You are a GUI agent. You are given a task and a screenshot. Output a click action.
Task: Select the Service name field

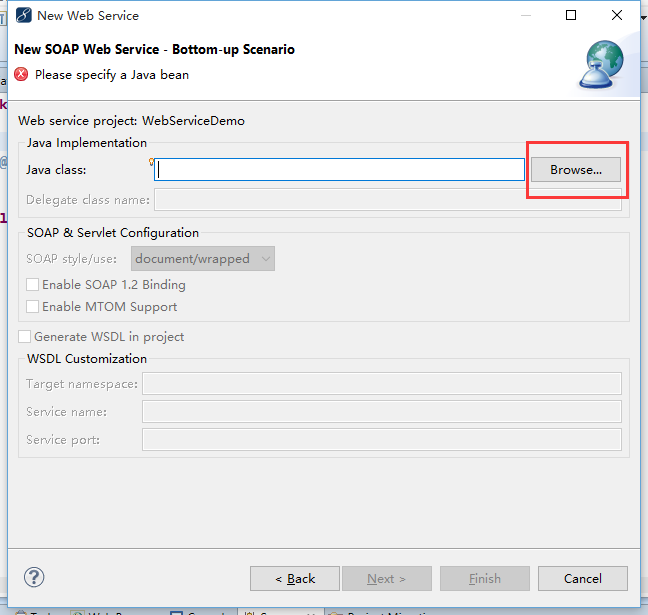(x=381, y=411)
